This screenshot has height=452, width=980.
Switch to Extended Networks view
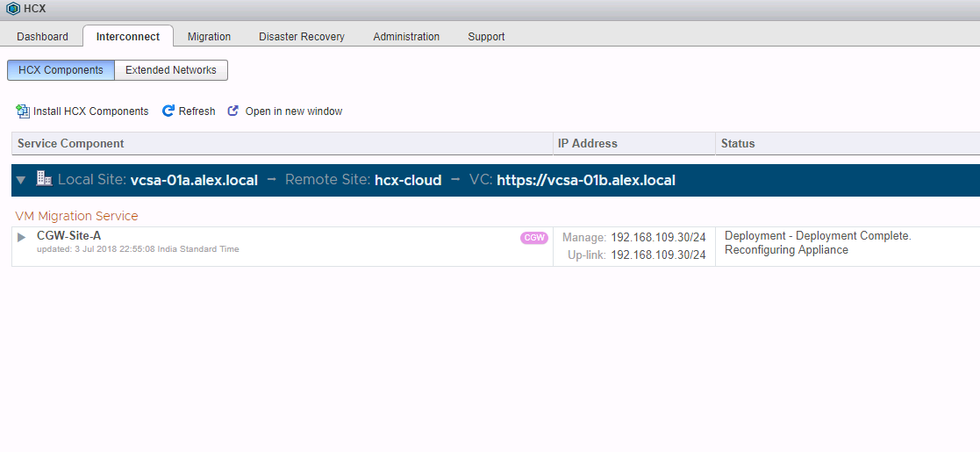click(171, 70)
